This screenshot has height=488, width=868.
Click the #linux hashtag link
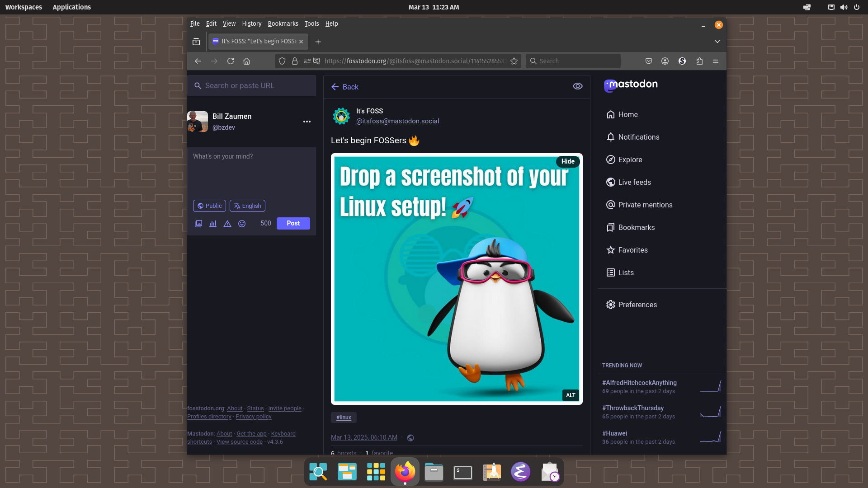[x=344, y=418]
